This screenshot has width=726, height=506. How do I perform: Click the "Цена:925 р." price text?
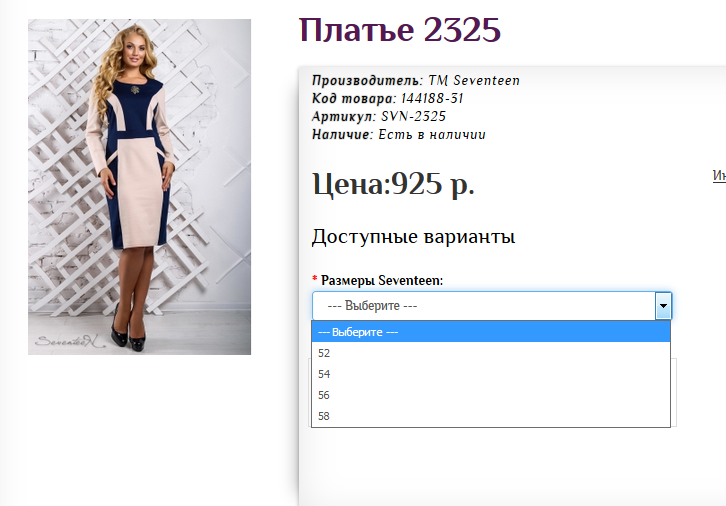click(394, 184)
